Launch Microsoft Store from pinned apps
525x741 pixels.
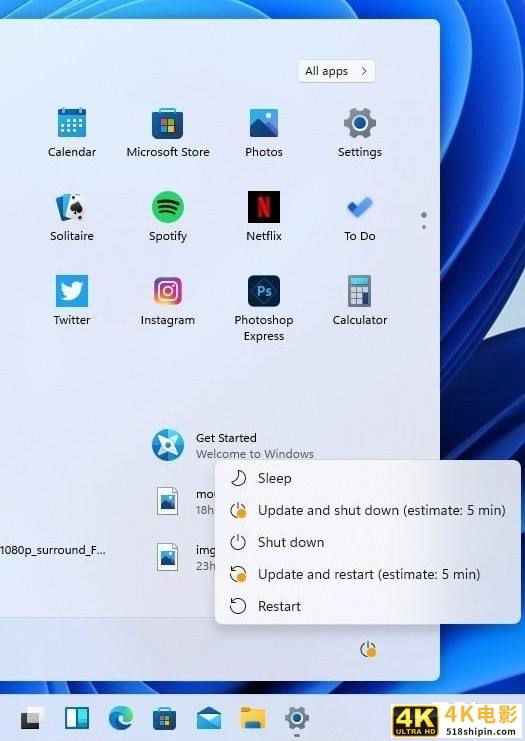click(x=168, y=132)
